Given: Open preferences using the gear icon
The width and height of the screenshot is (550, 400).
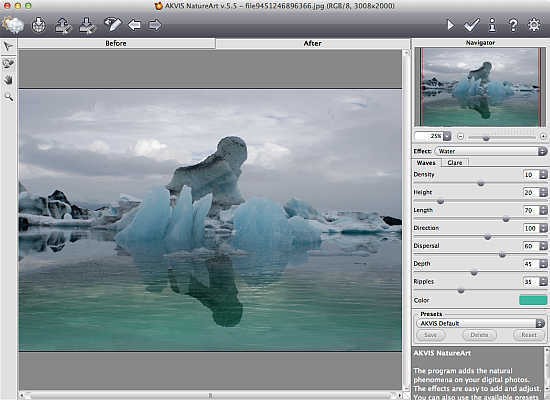Looking at the screenshot, I should coord(534,25).
